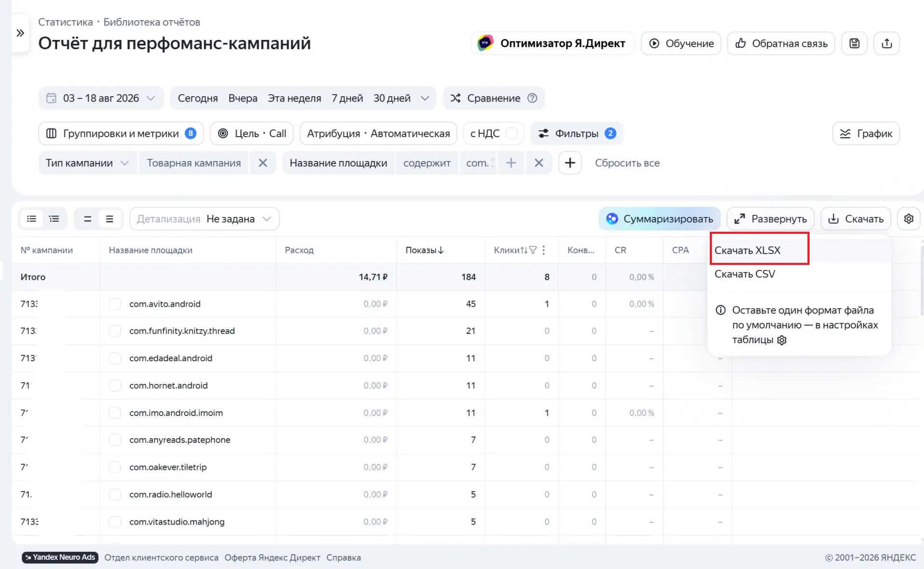Switch to flat list view icon

pyautogui.click(x=32, y=219)
